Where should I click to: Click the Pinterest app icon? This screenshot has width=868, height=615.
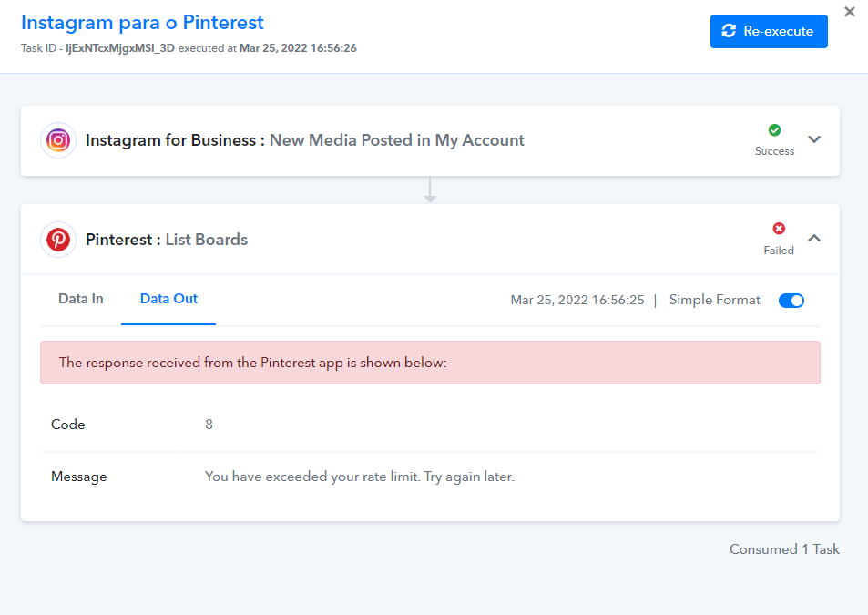(x=58, y=240)
